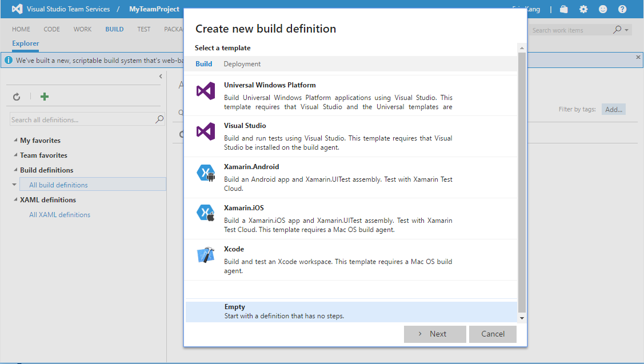Click the Build definitions label
This screenshot has height=364, width=644.
pos(46,170)
